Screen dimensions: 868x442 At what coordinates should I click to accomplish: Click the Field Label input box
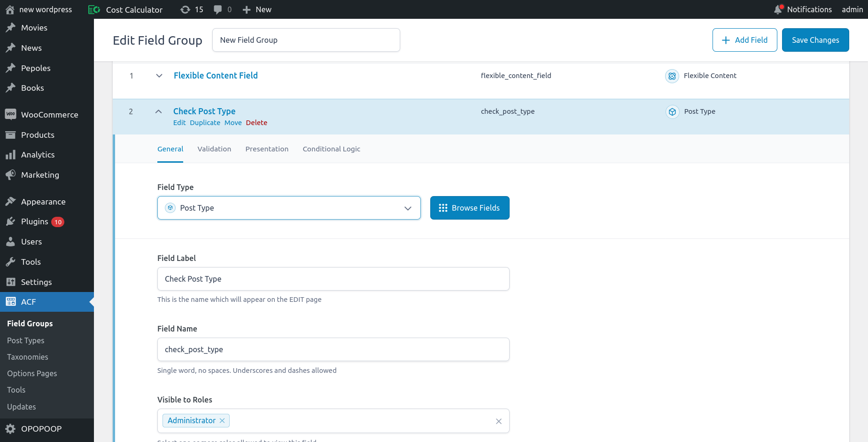coord(333,279)
